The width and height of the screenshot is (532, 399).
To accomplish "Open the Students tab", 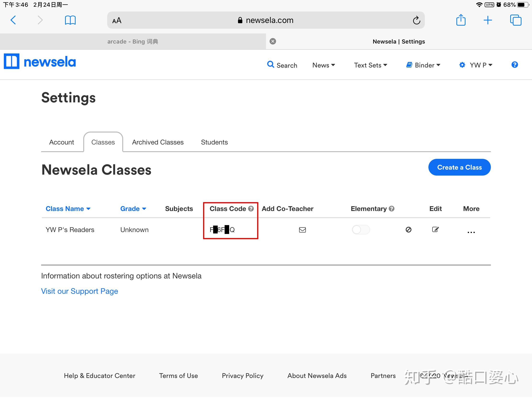I will pyautogui.click(x=214, y=142).
